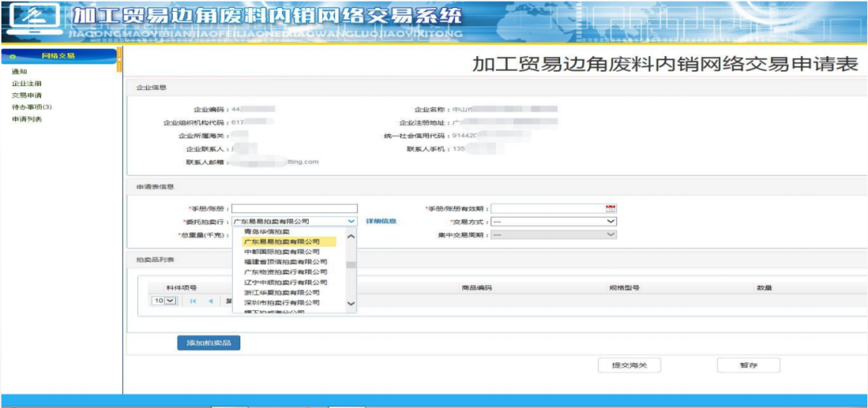868x408 pixels.
Task: Expand the 网络交易 sidebar section header
Action: point(59,55)
